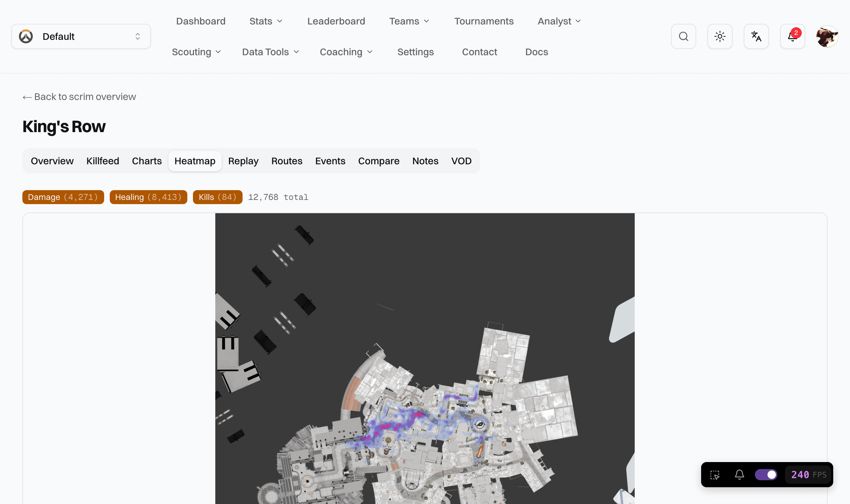Toggle the Kills (84) filter

[217, 197]
